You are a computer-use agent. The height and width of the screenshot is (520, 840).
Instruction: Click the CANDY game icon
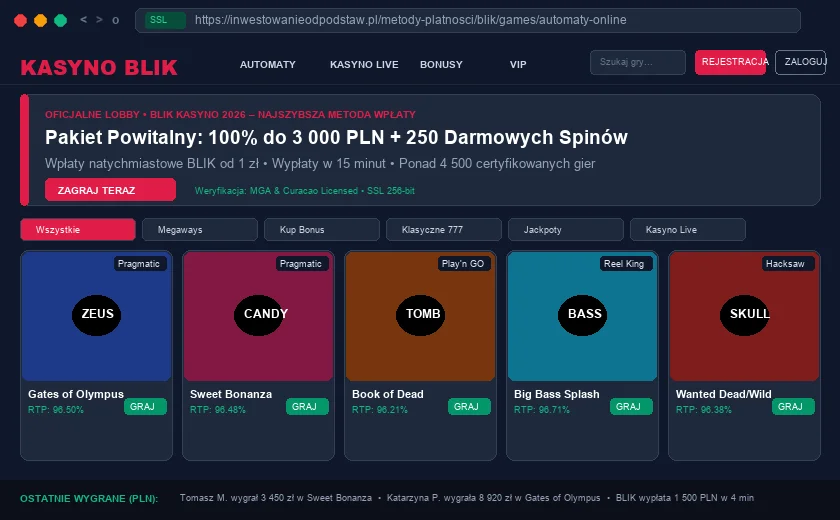point(259,315)
